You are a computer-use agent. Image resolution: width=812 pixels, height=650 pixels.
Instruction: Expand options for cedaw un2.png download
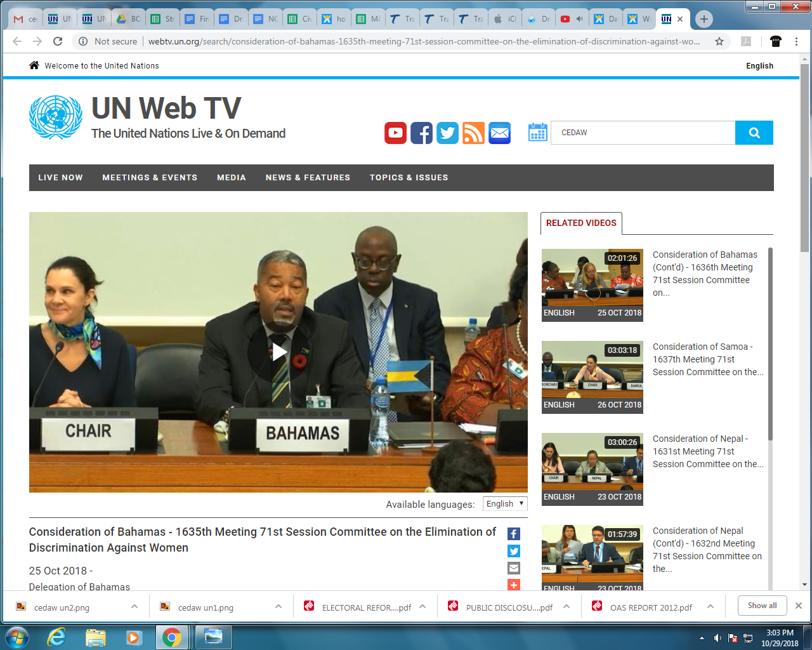click(134, 607)
